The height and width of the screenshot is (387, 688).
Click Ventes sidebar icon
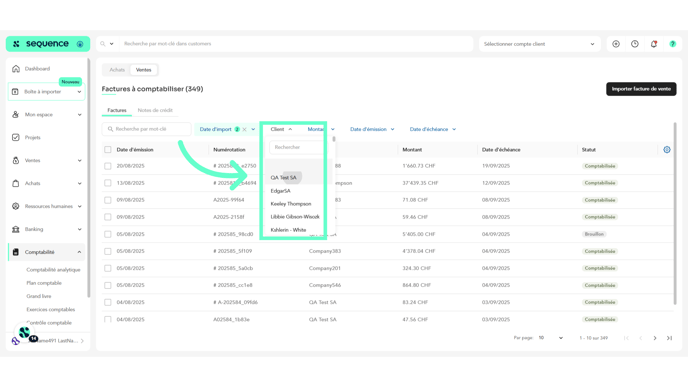(x=16, y=161)
